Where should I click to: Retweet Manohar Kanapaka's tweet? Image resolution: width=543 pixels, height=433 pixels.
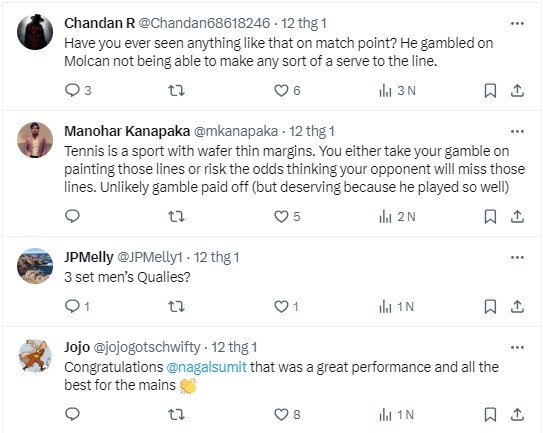click(176, 216)
